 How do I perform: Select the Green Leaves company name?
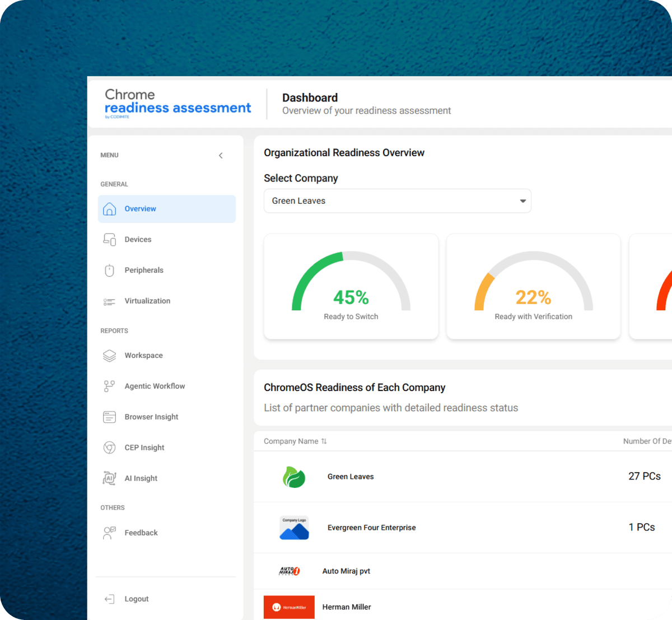click(351, 477)
